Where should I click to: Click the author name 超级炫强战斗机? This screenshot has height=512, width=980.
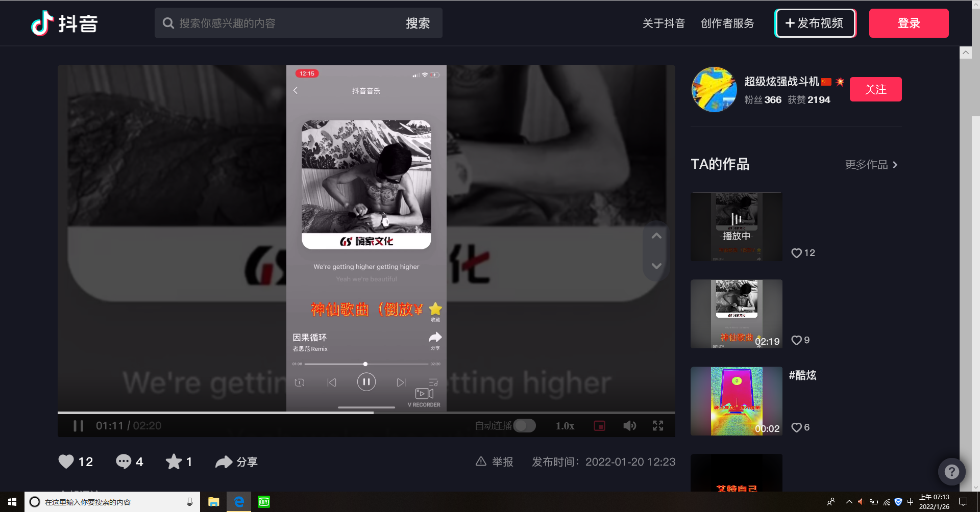pyautogui.click(x=781, y=82)
